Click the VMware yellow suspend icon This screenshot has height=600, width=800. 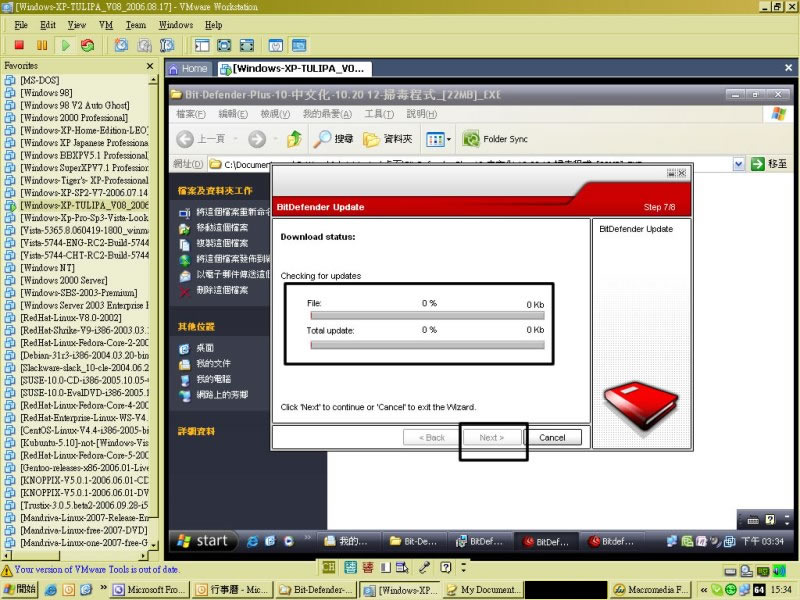click(42, 45)
